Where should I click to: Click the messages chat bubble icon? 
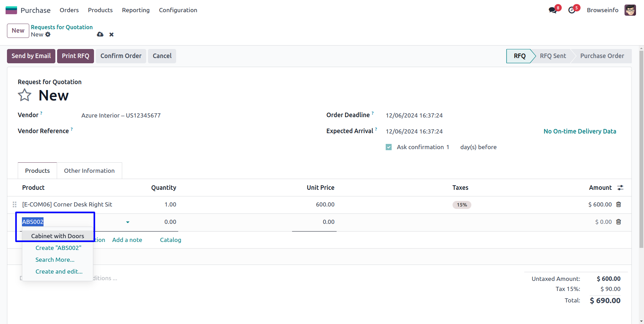click(x=552, y=10)
